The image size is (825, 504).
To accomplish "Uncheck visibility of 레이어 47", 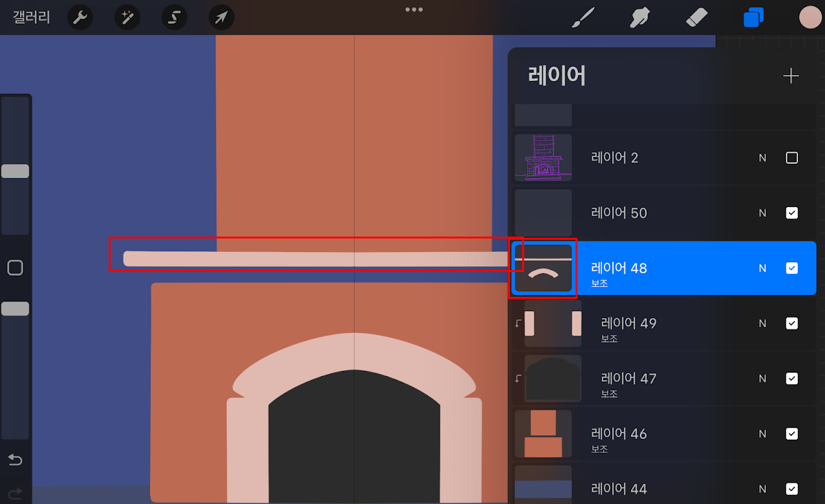I will pos(792,379).
